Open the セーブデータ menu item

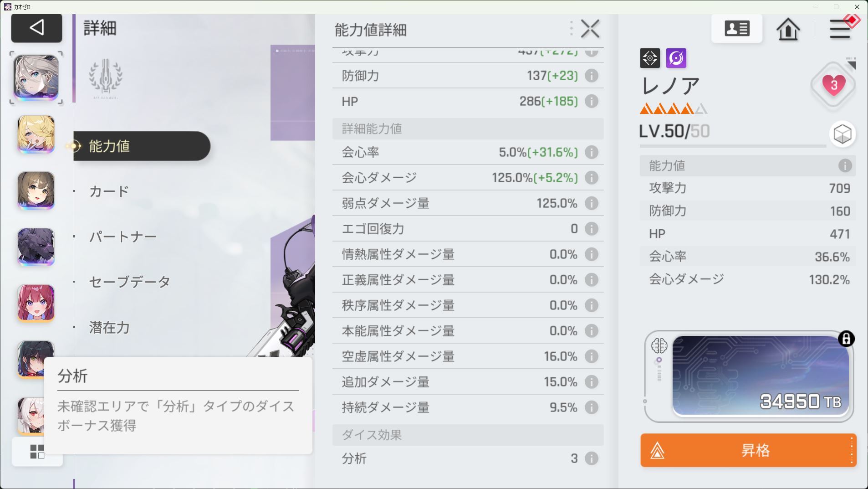[x=130, y=282]
